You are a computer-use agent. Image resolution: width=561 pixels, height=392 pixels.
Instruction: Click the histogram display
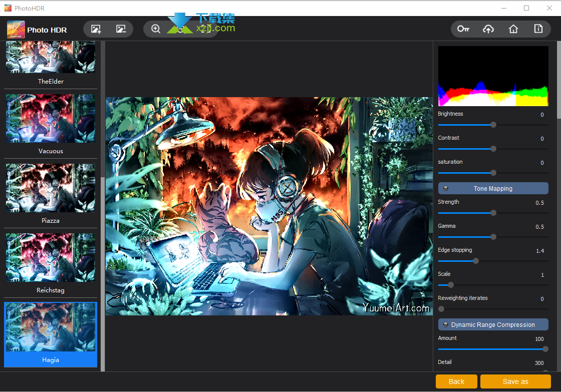tap(493, 76)
